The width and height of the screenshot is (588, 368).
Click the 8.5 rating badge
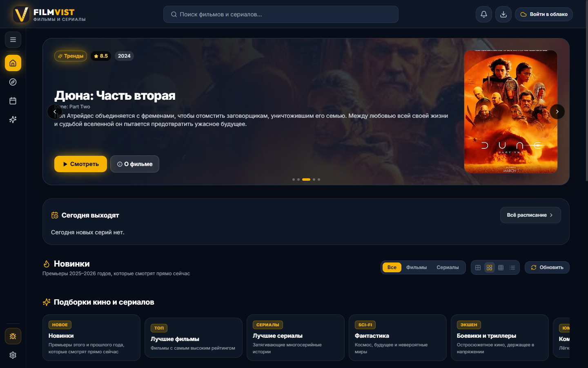[100, 56]
